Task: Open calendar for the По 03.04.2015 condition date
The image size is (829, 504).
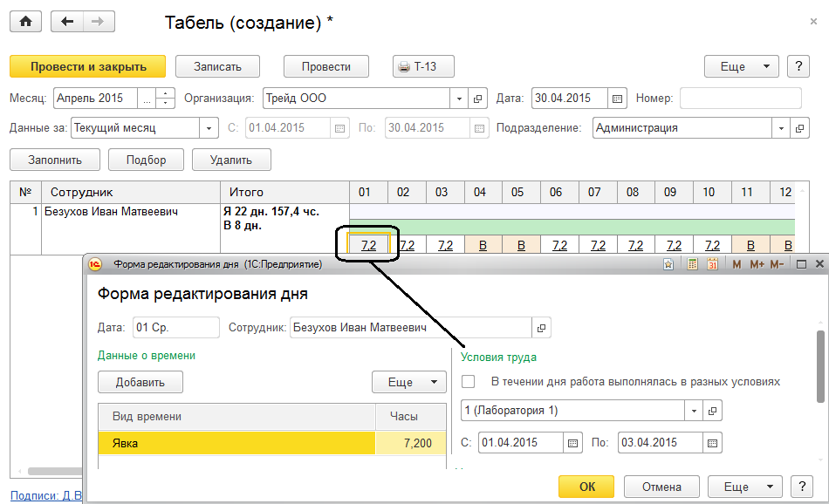Action: pyautogui.click(x=712, y=443)
